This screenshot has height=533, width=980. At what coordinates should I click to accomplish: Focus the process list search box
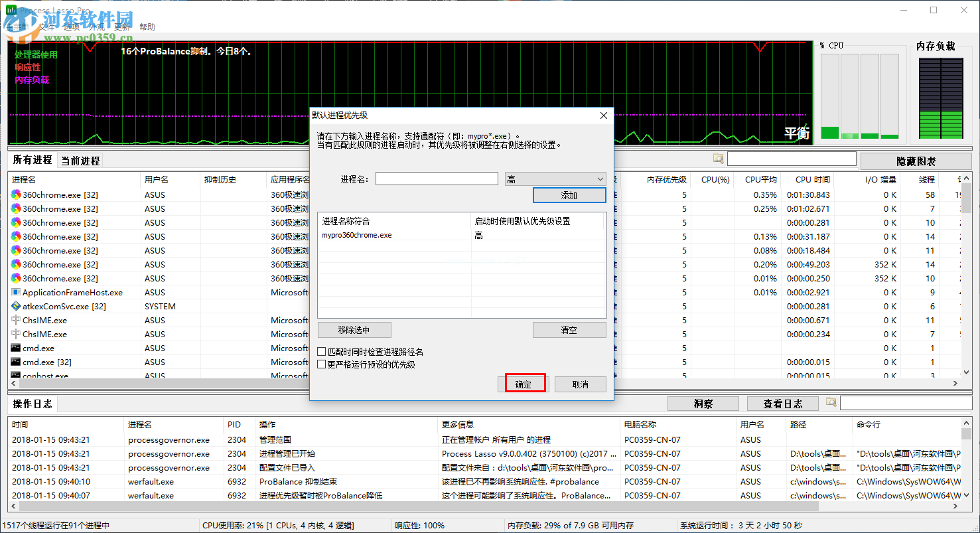coord(792,159)
